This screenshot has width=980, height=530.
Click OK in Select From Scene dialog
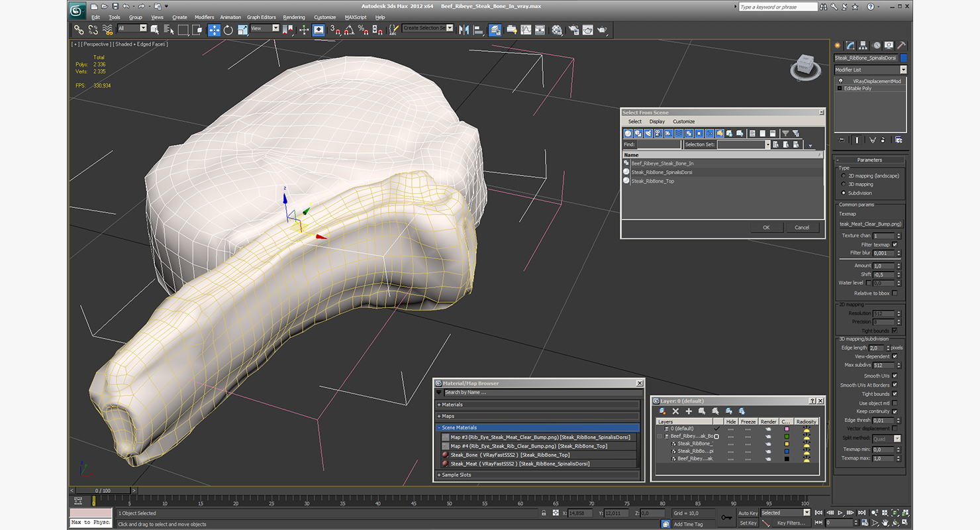point(766,227)
